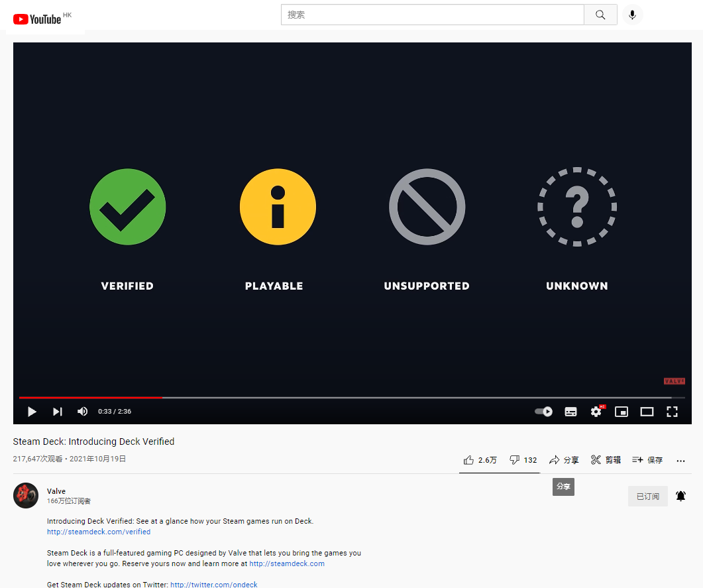Open the share dialog (分享)
This screenshot has height=588, width=703.
click(564, 460)
